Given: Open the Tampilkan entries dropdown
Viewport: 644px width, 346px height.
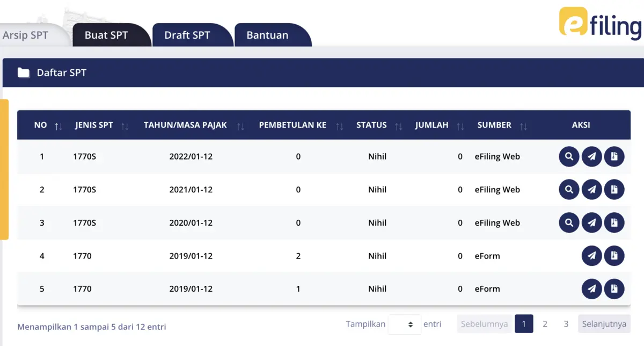Looking at the screenshot, I should click(405, 325).
